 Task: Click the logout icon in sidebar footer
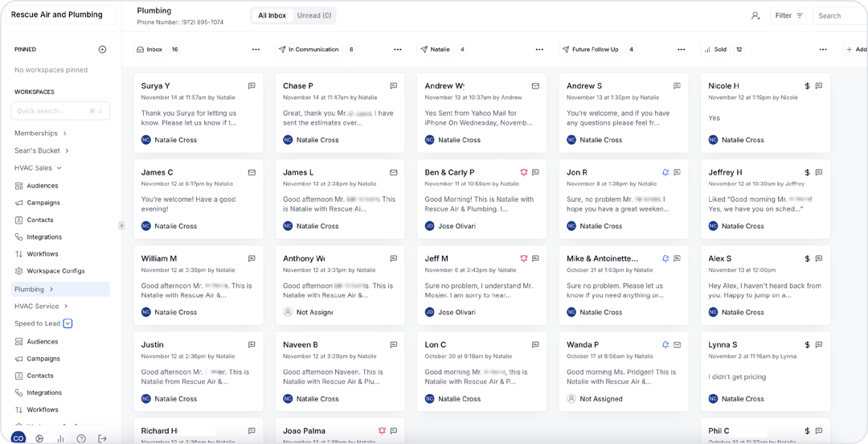(x=103, y=438)
